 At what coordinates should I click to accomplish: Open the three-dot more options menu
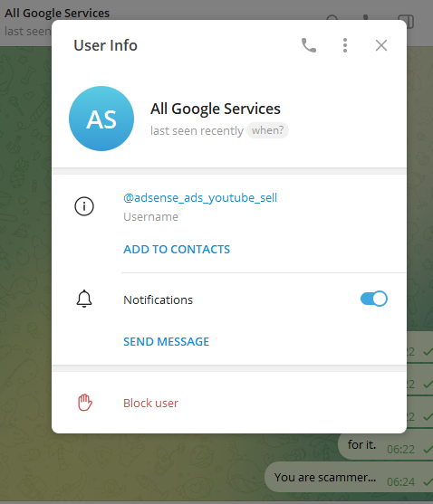tap(345, 45)
